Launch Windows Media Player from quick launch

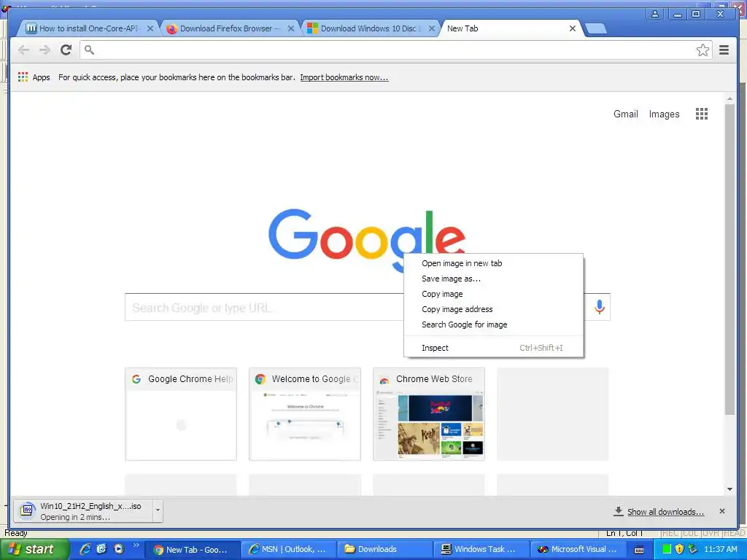119,549
